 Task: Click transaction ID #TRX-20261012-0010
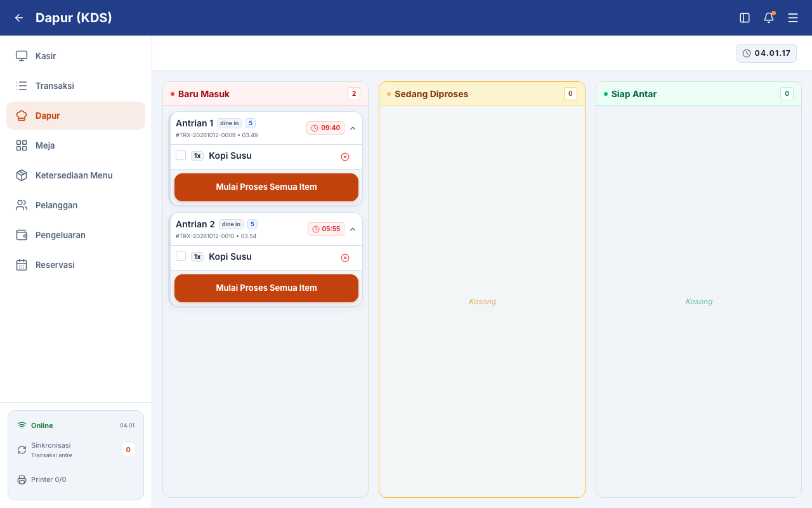click(206, 236)
